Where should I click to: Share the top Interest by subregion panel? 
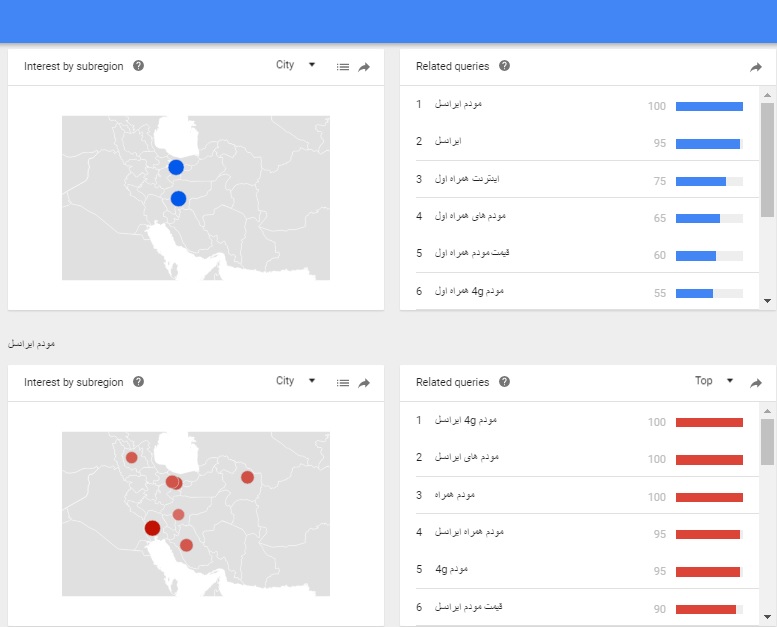[364, 67]
